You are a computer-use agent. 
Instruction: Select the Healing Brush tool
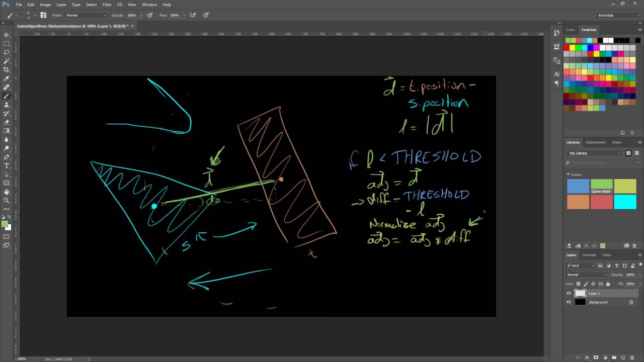coord(7,87)
